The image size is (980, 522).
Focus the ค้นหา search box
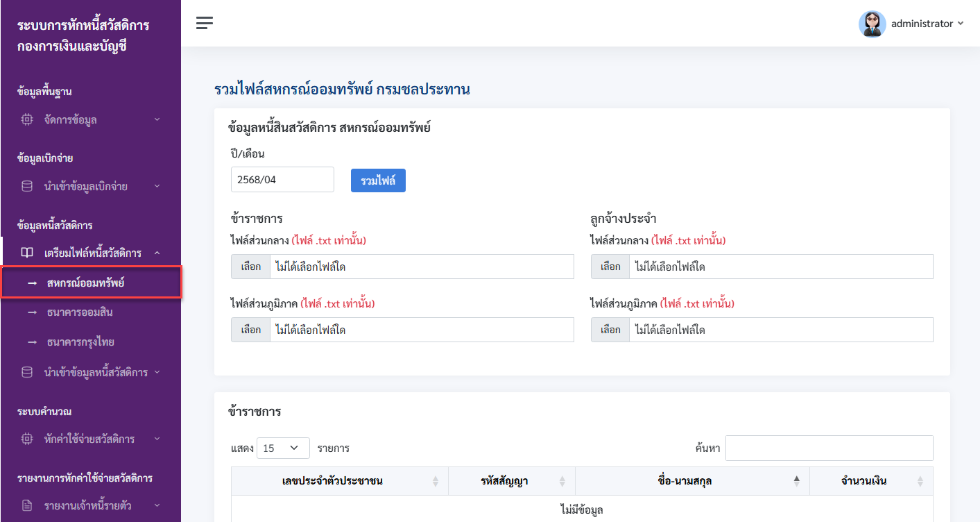tap(829, 448)
